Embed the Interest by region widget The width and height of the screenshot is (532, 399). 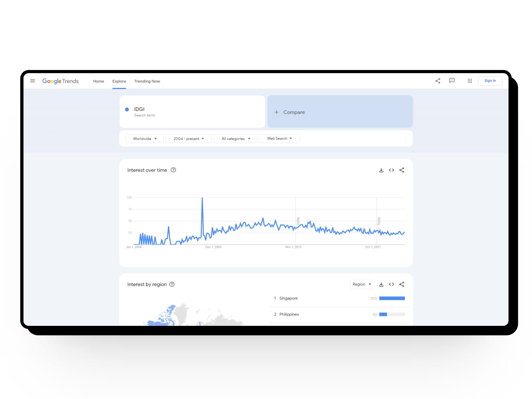pos(392,284)
